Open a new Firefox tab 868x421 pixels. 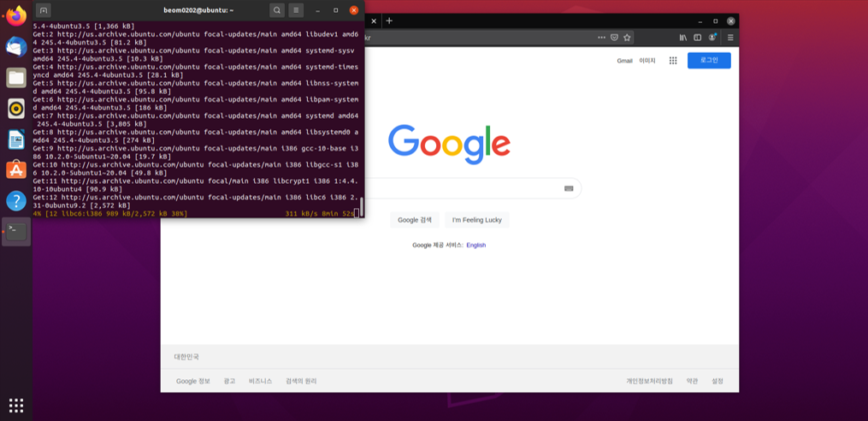pyautogui.click(x=389, y=21)
